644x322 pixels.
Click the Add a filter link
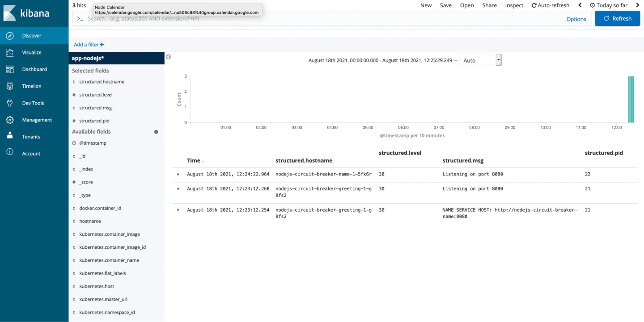[89, 45]
